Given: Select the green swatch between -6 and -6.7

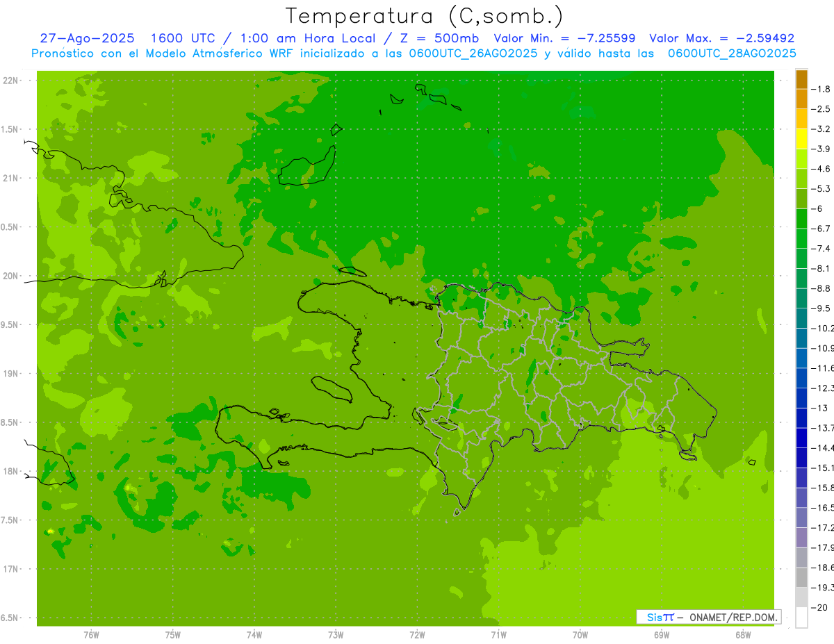Looking at the screenshot, I should 801,218.
